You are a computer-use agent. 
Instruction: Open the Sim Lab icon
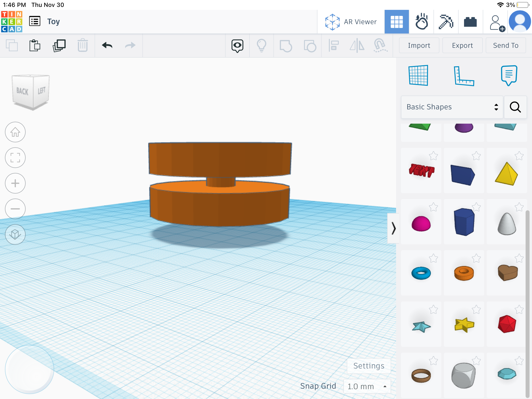point(421,22)
